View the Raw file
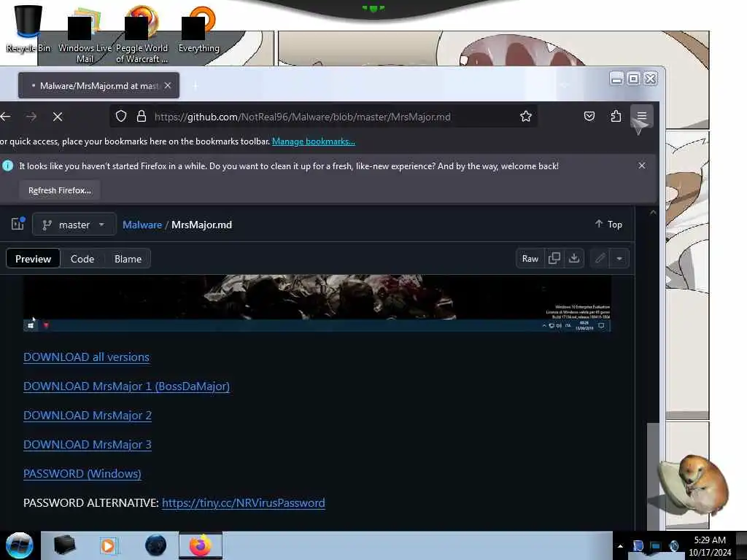The height and width of the screenshot is (560, 747). tap(530, 259)
